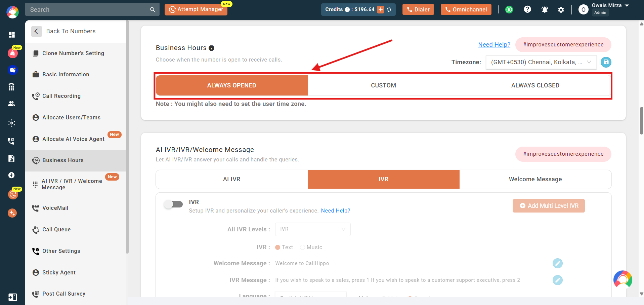The height and width of the screenshot is (305, 644).
Task: Click the Back To Numbers arrow
Action: (37, 31)
